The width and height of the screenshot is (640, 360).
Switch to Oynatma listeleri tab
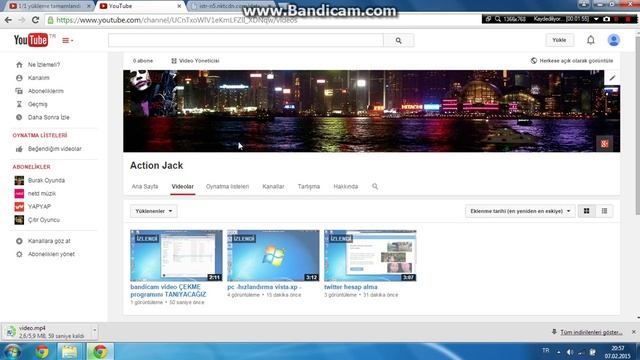(x=227, y=187)
